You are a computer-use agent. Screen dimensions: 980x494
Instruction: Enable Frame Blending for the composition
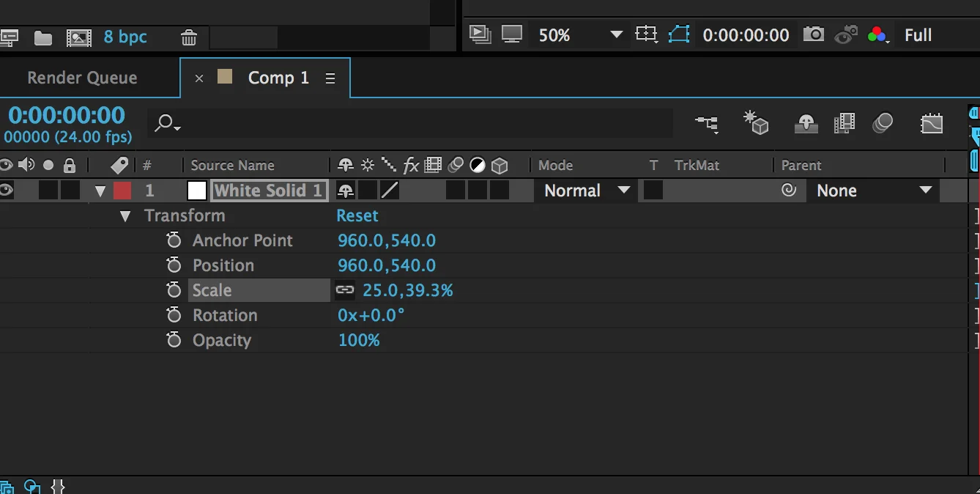pos(844,123)
